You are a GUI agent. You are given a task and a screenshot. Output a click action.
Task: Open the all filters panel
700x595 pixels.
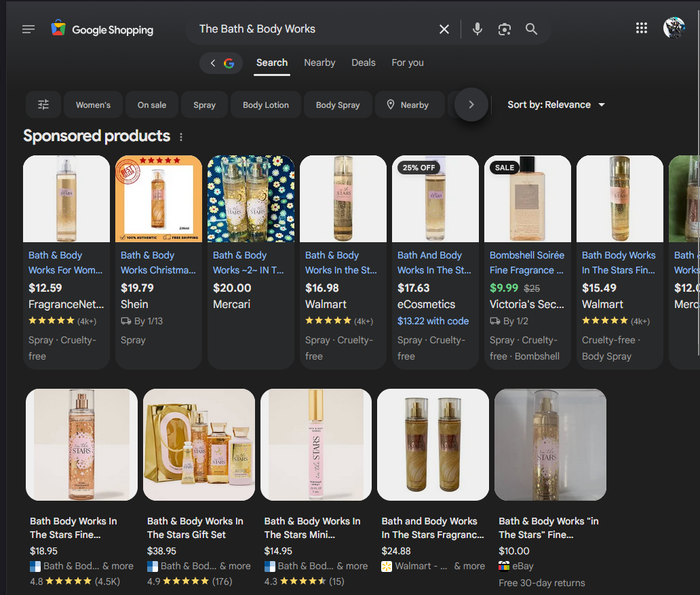click(43, 104)
